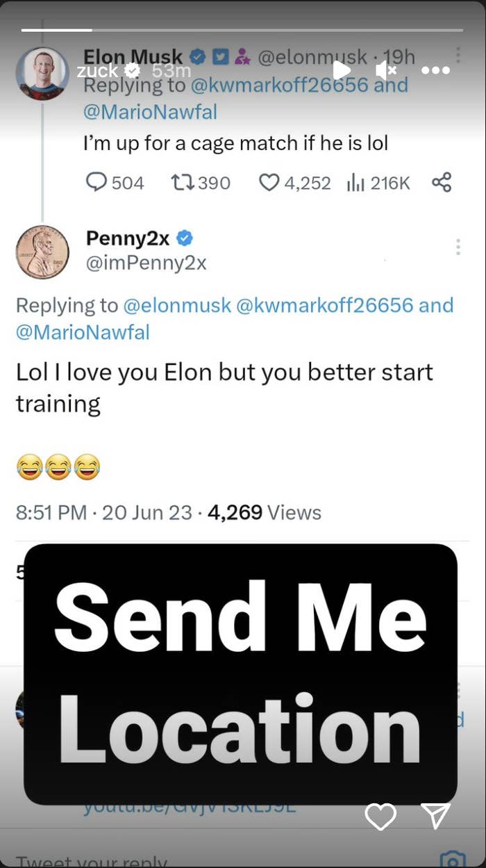Image resolution: width=486 pixels, height=868 pixels.
Task: Tap the retweet icon showing 390
Action: click(x=201, y=183)
